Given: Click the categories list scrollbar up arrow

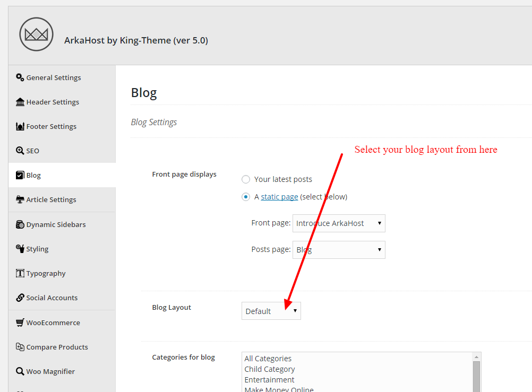Looking at the screenshot, I should click(x=476, y=357).
